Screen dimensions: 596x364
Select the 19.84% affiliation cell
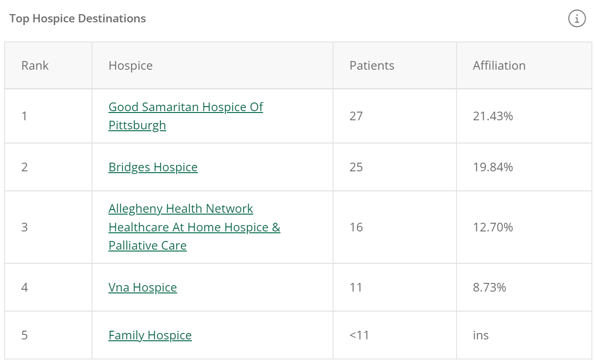pyautogui.click(x=524, y=167)
